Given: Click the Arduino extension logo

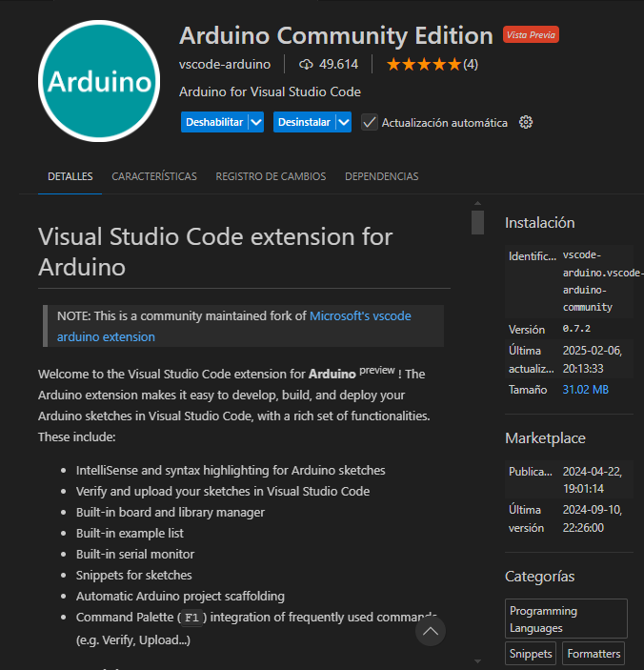Looking at the screenshot, I should [x=99, y=81].
